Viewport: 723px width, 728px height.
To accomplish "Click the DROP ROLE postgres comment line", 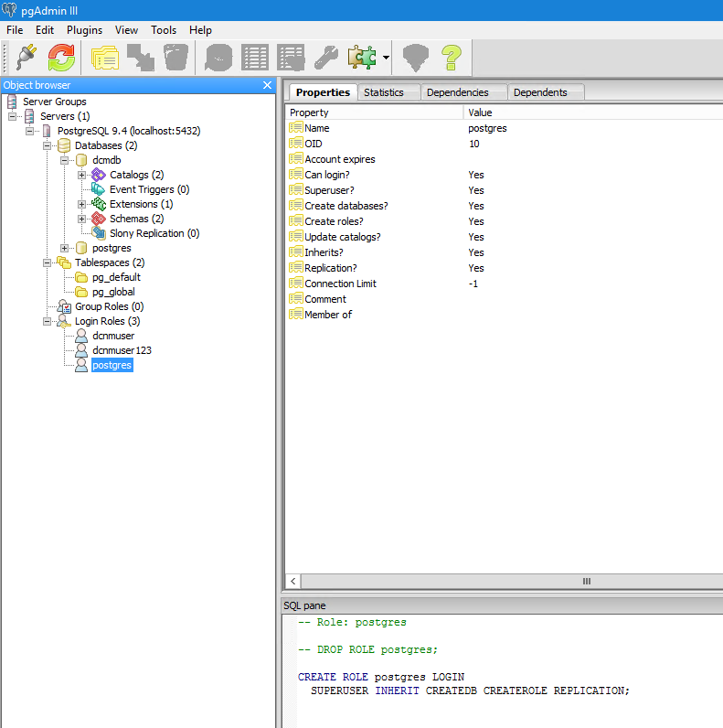I will click(367, 649).
